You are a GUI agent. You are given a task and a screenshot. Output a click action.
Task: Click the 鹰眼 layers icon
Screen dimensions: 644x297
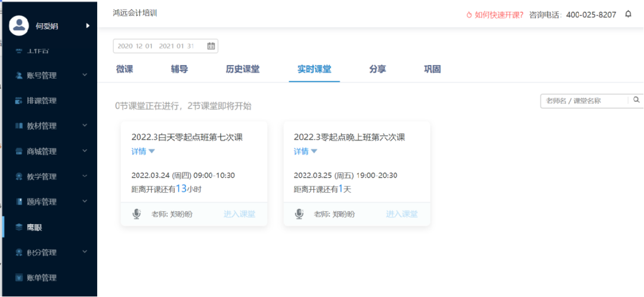pyautogui.click(x=18, y=227)
